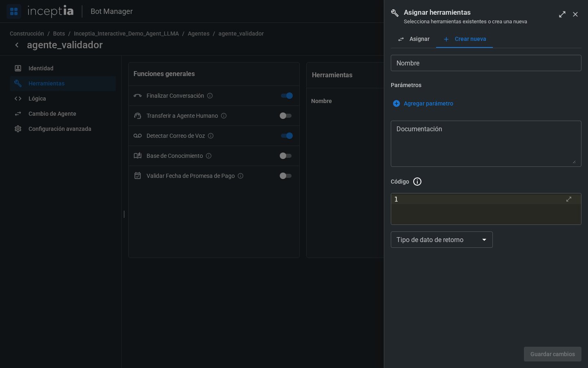The height and width of the screenshot is (368, 588).
Task: Click the Parámetros label
Action: point(406,85)
